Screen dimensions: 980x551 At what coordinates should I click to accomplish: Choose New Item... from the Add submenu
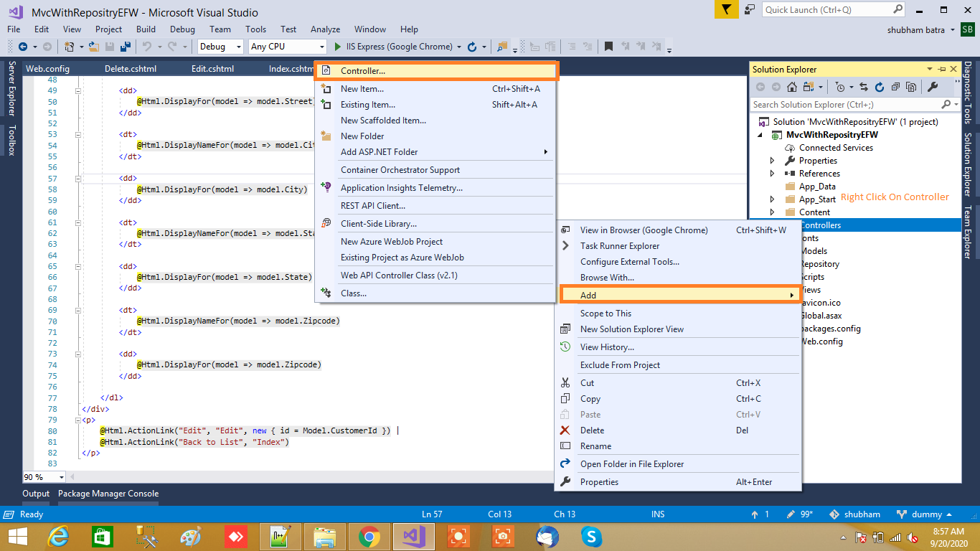(435, 89)
